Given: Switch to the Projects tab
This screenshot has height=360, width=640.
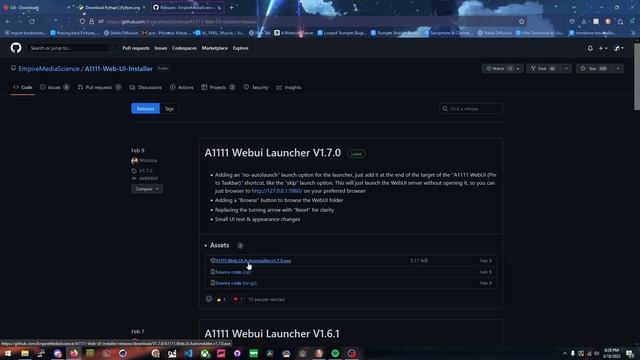Looking at the screenshot, I should 218,87.
